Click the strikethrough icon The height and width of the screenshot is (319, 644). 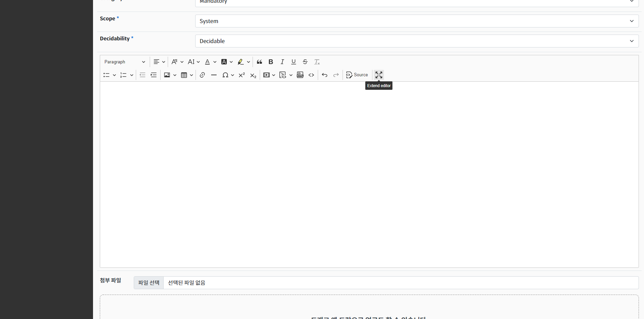pyautogui.click(x=305, y=62)
